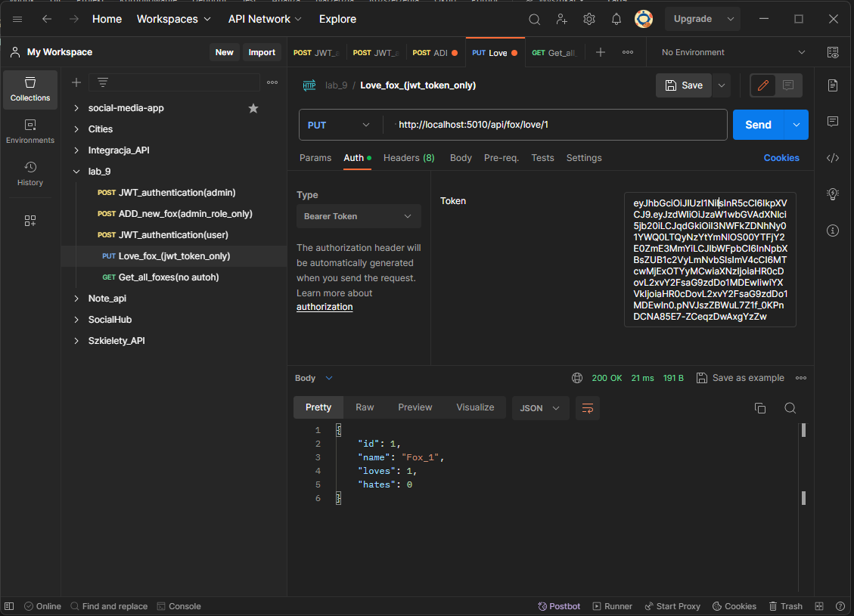Open the No Environment selector

732,52
